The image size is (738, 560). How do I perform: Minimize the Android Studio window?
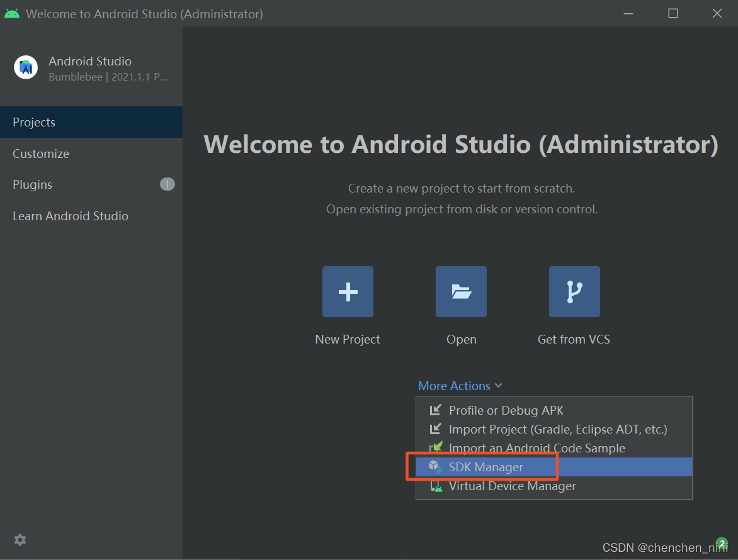point(628,13)
